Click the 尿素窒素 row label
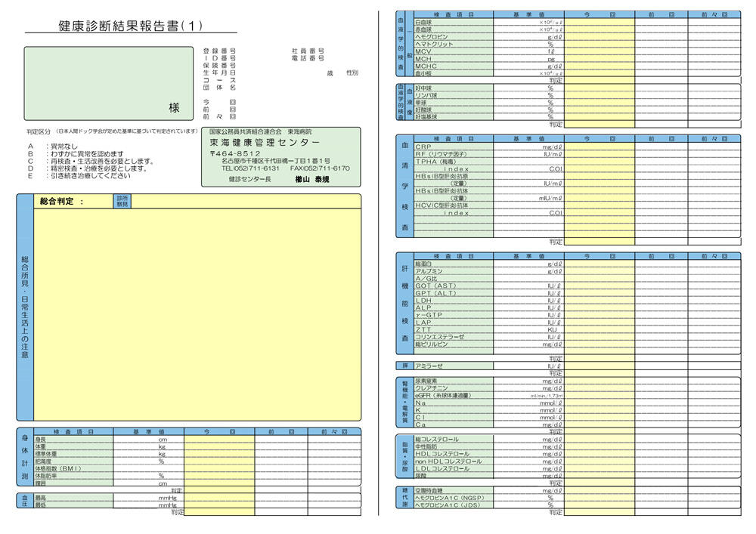756x534 pixels. 426,381
